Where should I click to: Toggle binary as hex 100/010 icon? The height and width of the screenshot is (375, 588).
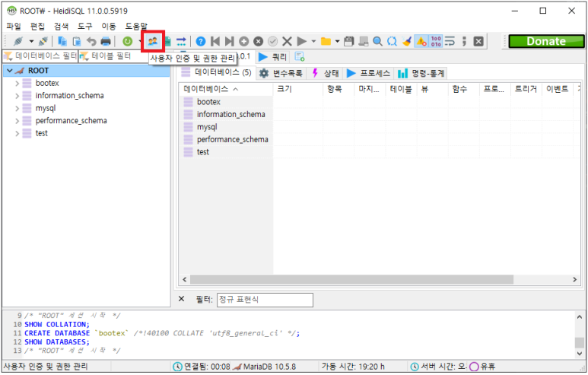click(436, 41)
